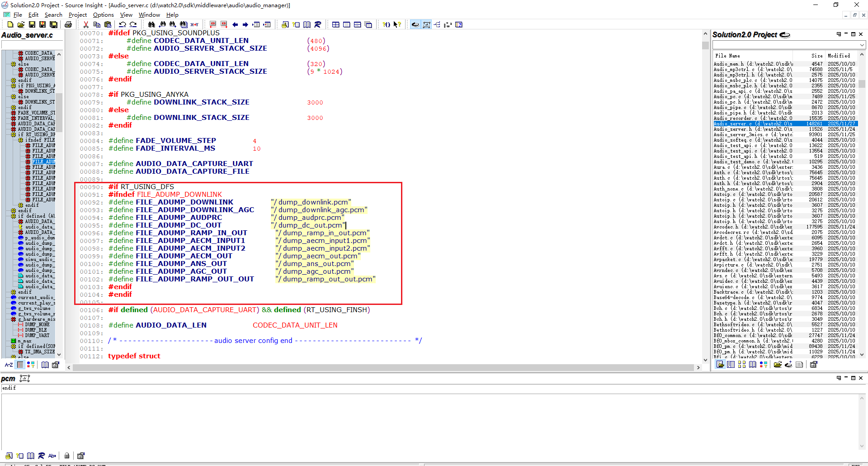Click the Redo button on the toolbar
868x466 pixels.
click(x=133, y=24)
